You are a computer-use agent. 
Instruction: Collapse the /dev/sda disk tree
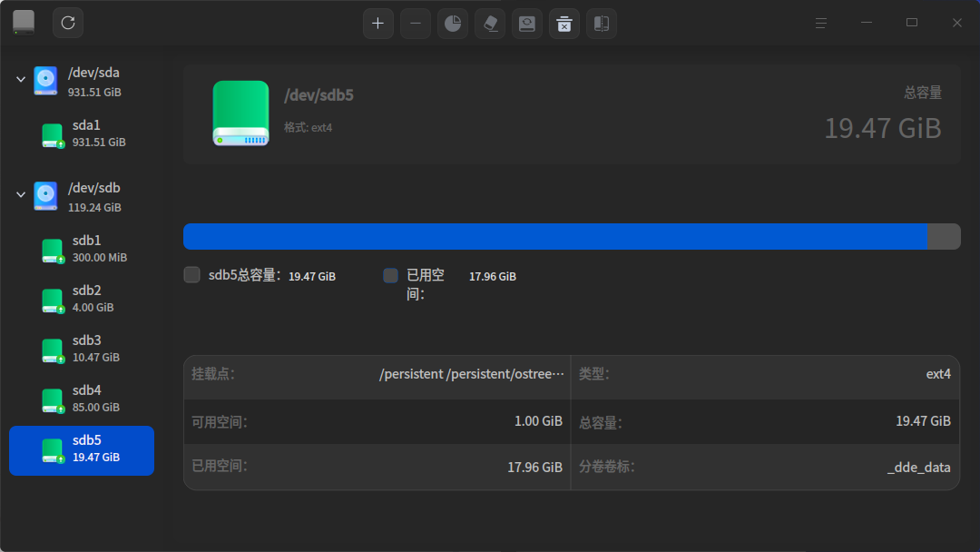(21, 79)
